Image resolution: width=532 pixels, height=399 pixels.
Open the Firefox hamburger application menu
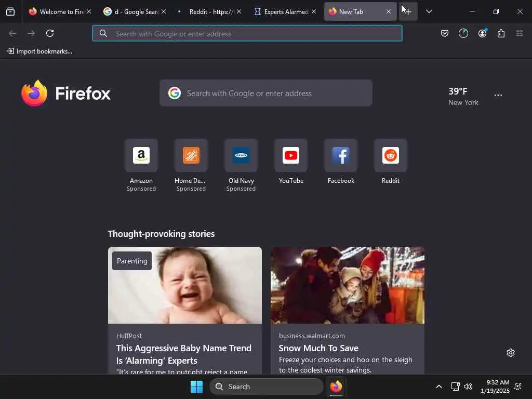click(520, 33)
